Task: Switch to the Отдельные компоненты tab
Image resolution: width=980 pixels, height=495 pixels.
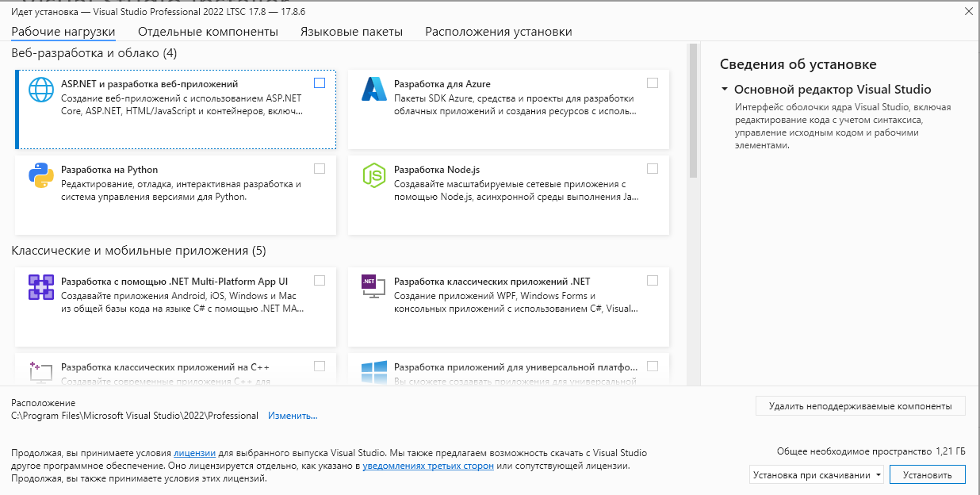Action: point(208,32)
